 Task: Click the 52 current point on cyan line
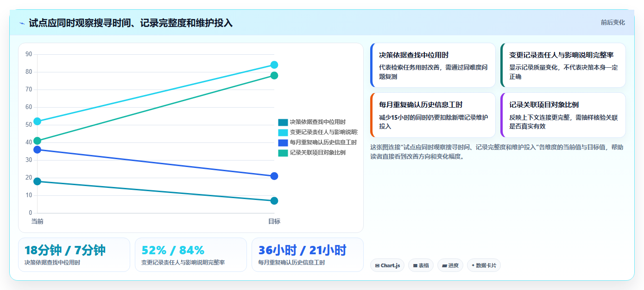click(x=38, y=122)
